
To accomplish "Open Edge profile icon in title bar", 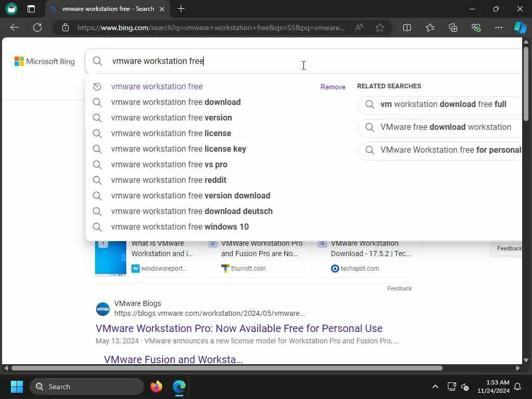I will coord(11,8).
